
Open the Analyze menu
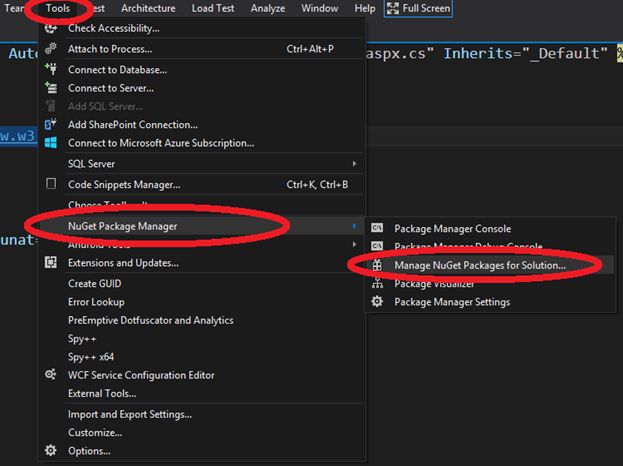(268, 9)
